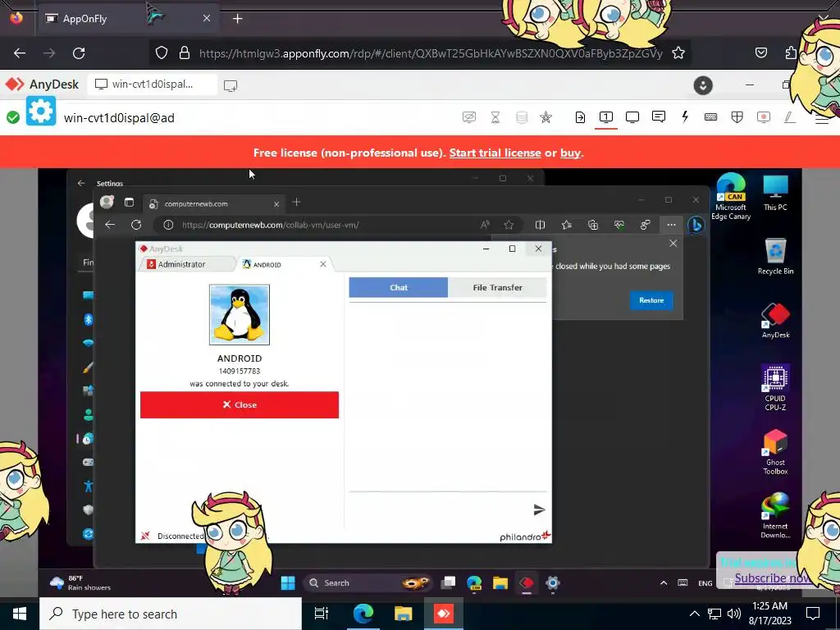Click AnyDesk whiteboard pencil icon
840x630 pixels.
[x=790, y=117]
